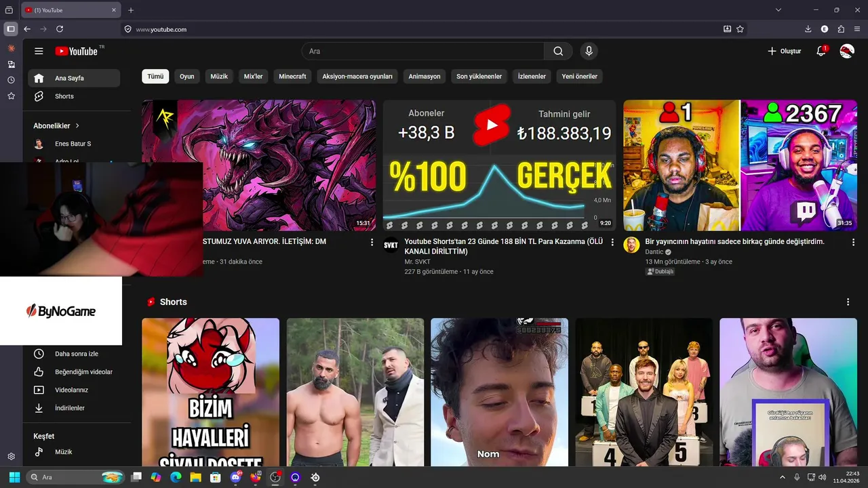This screenshot has width=868, height=488.
Task: Open the history sidebar icon
Action: coord(11,80)
